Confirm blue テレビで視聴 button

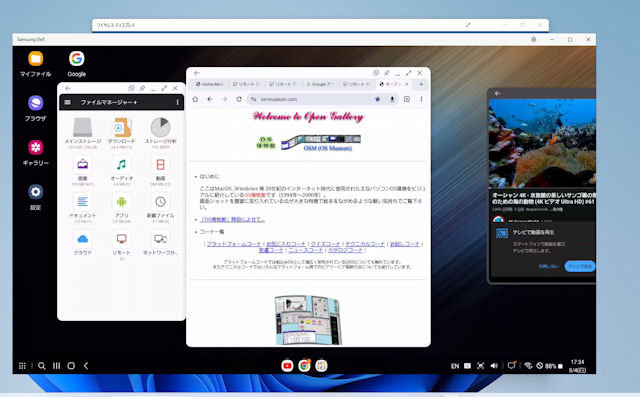point(580,266)
